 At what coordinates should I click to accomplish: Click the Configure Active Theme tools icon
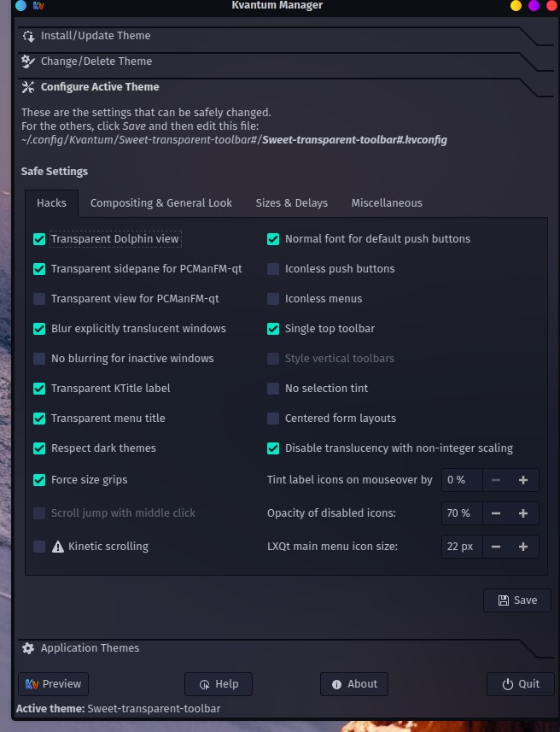coord(28,87)
